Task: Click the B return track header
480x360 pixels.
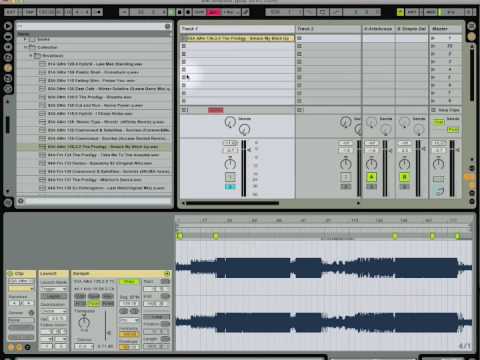Action: (x=412, y=29)
